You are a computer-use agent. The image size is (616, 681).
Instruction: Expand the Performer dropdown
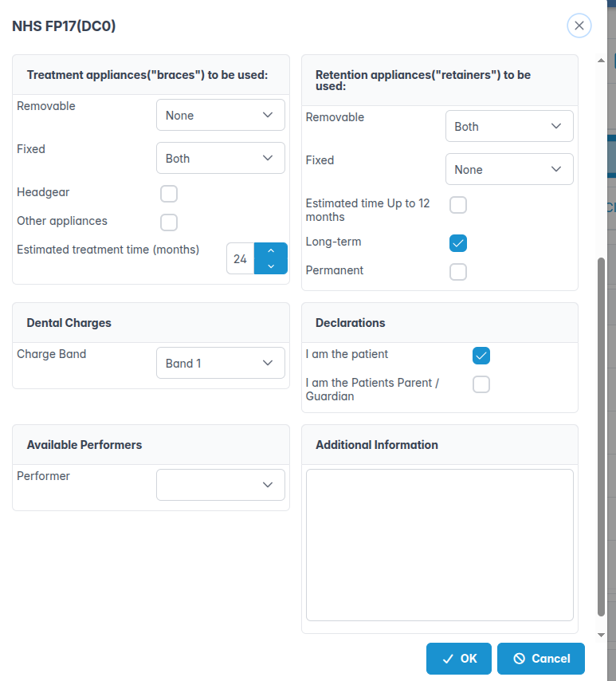click(x=221, y=485)
